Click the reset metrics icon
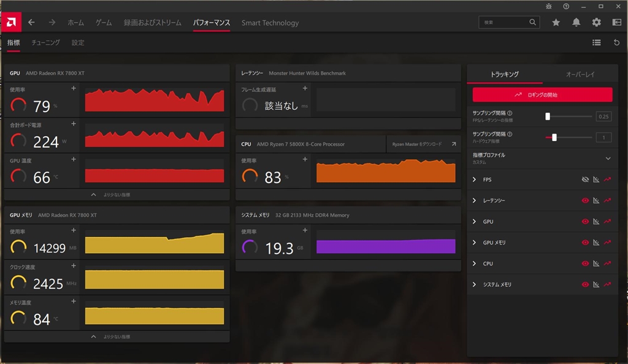The width and height of the screenshot is (628, 364). pos(616,43)
